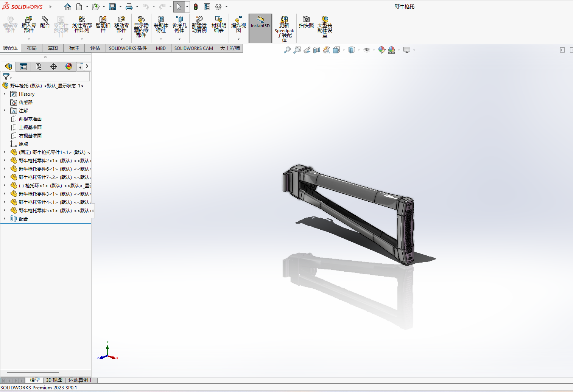Open the Save dropdown arrow
This screenshot has height=392, width=573.
point(120,7)
